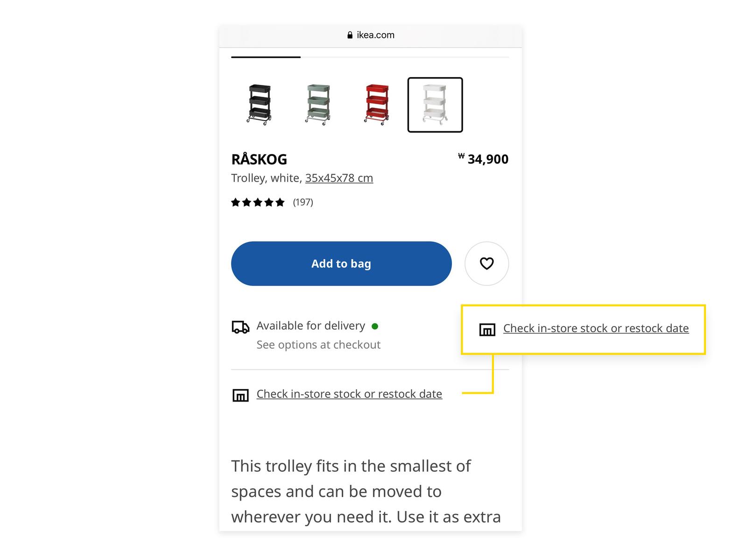The height and width of the screenshot is (560, 747).
Task: Click the fifth rating star
Action: click(x=280, y=202)
